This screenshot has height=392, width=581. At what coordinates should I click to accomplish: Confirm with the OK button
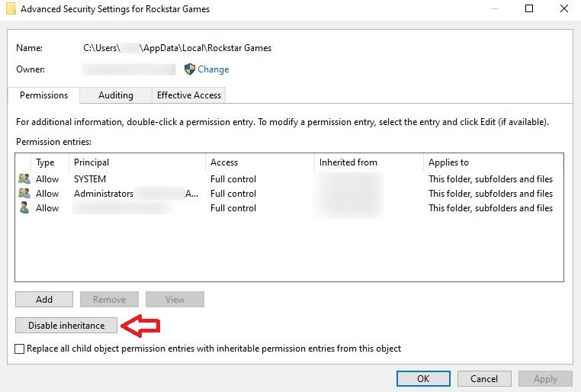click(423, 378)
